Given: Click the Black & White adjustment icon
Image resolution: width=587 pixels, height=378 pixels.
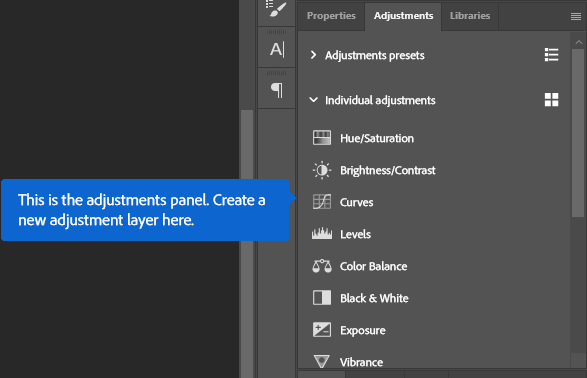Looking at the screenshot, I should [322, 298].
